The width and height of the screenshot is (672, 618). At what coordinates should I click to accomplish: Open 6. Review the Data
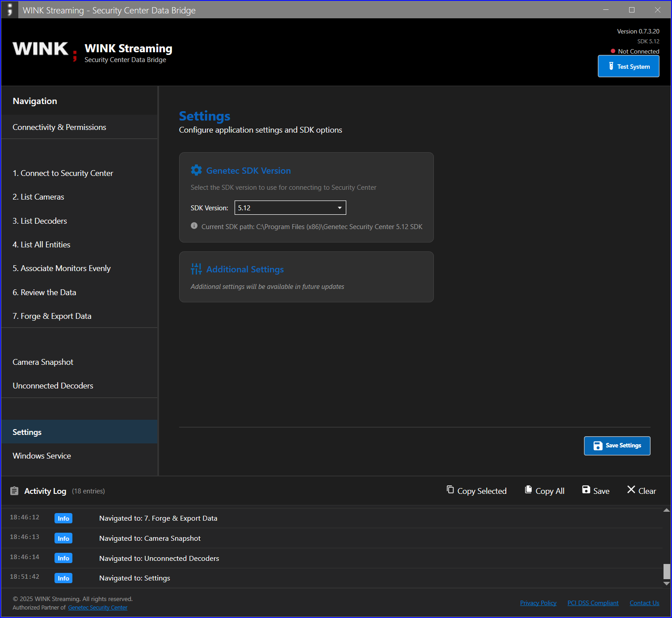tap(79, 292)
